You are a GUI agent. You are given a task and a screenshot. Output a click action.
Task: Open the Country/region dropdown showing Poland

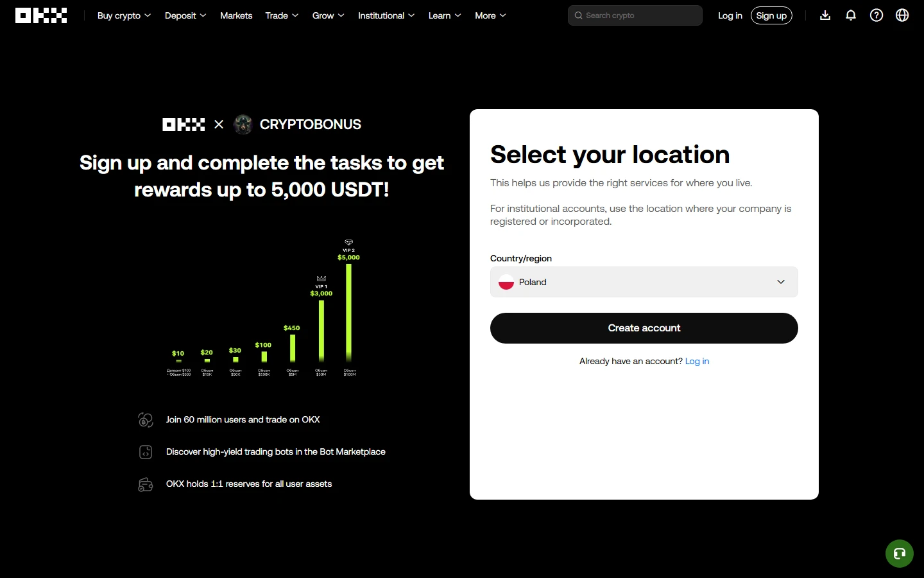pyautogui.click(x=644, y=282)
